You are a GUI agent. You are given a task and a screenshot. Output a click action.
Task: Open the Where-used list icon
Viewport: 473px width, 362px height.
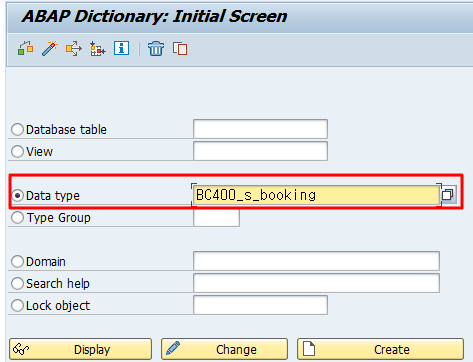click(73, 49)
